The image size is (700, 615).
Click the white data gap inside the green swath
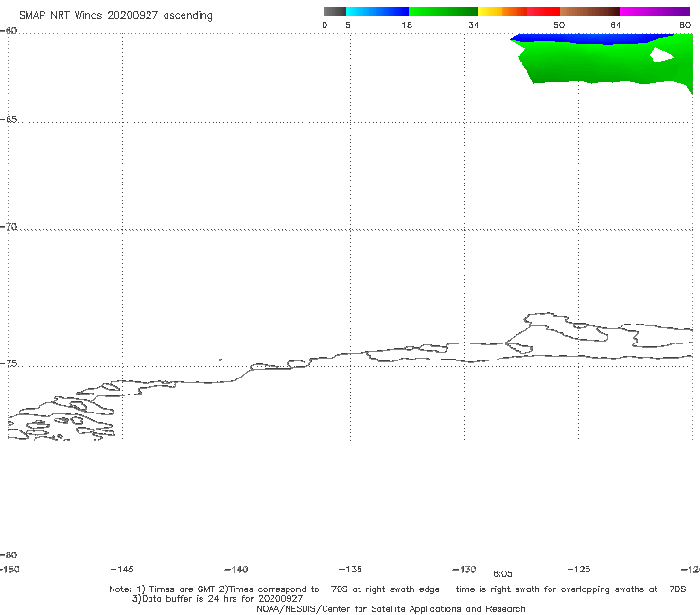(x=661, y=55)
